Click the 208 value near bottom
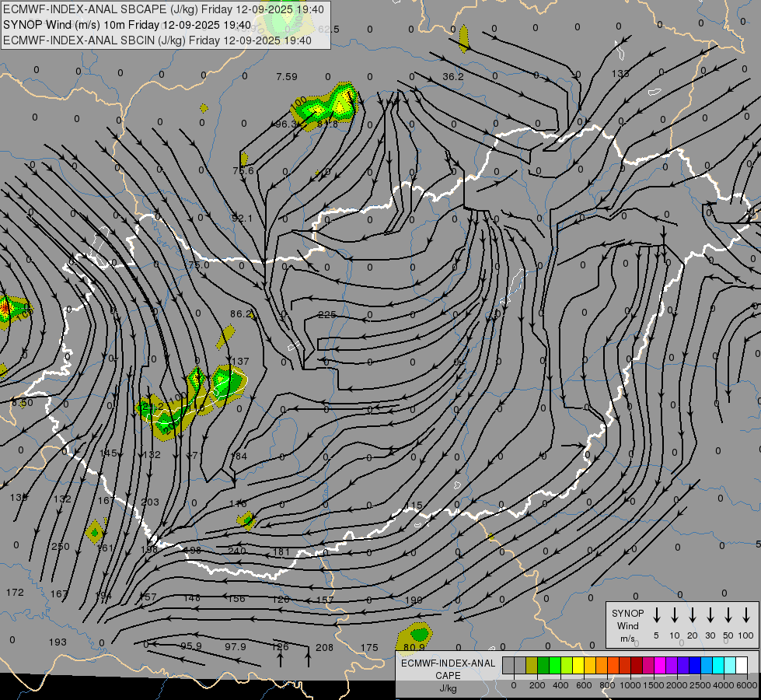This screenshot has width=761, height=700. 325,648
